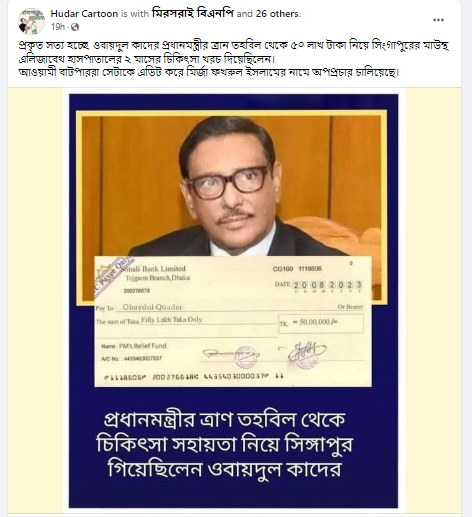Open the post via 19h timestamp

pos(58,27)
